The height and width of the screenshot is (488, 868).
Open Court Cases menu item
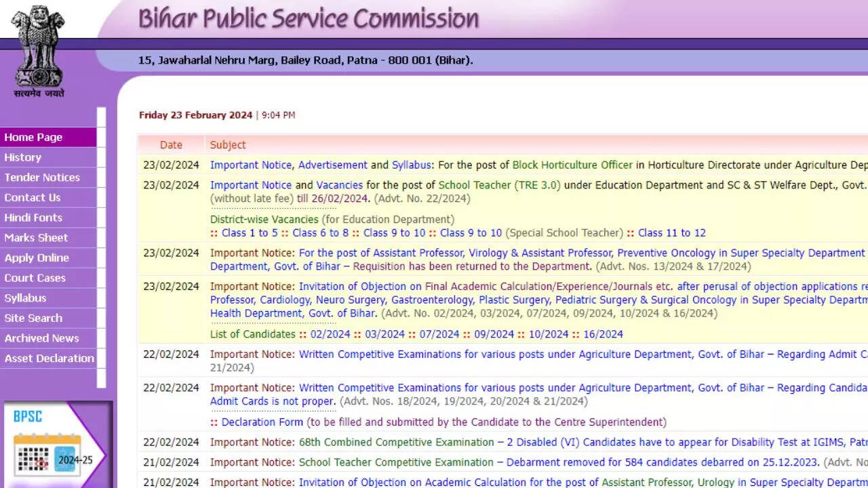pyautogui.click(x=35, y=278)
